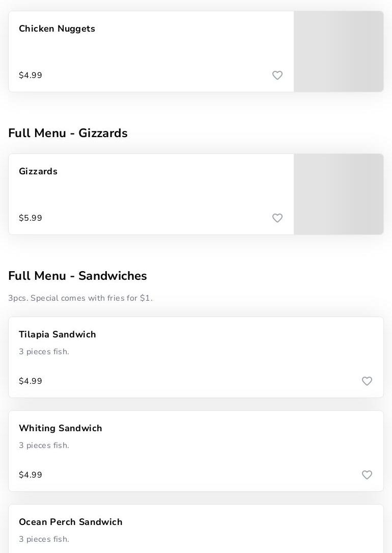Viewport: 392px width, 553px height.
Task: Open the Chicken Nuggets image placeholder
Action: point(339,51)
